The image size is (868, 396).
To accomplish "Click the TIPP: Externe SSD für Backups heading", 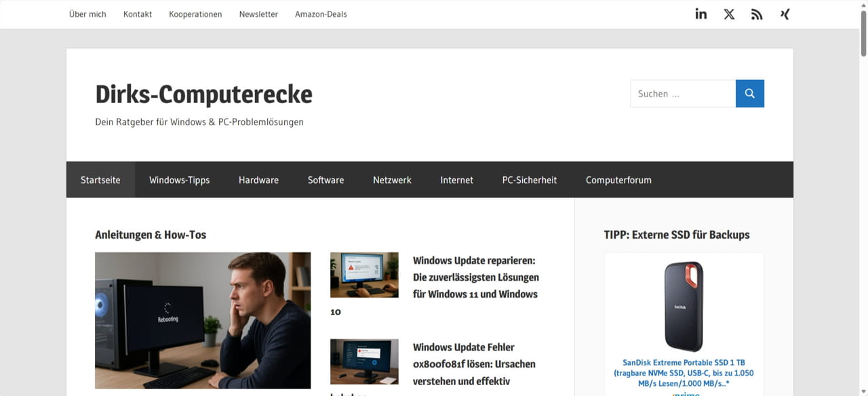I will click(677, 235).
